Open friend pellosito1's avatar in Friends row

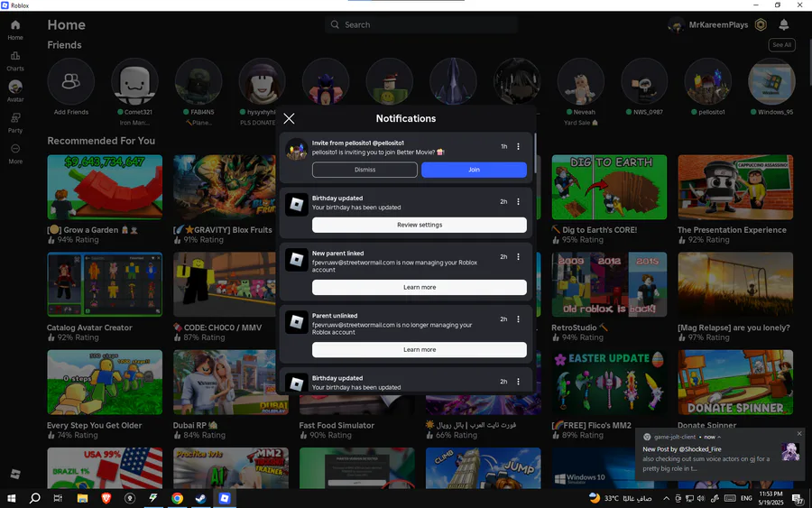click(x=708, y=81)
